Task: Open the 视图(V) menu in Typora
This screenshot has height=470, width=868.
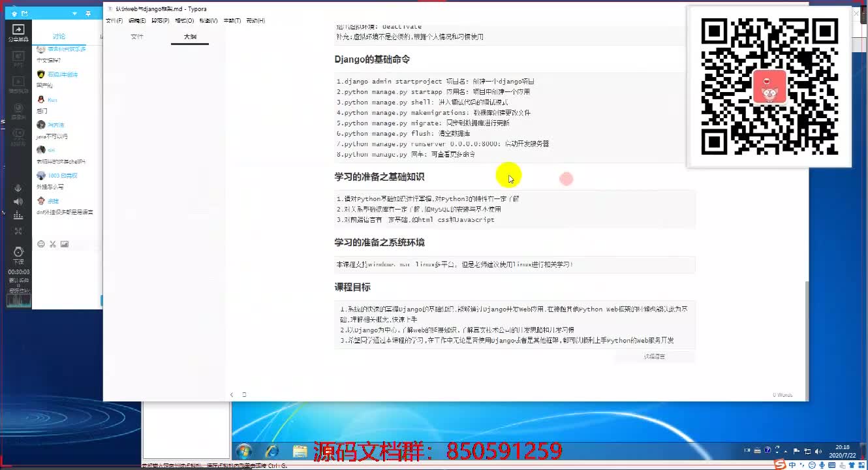Action: click(208, 21)
